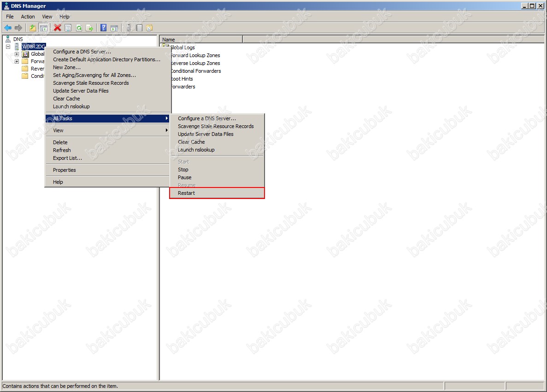547x392 pixels.
Task: Click the green Refresh toolbar icon
Action: click(79, 28)
